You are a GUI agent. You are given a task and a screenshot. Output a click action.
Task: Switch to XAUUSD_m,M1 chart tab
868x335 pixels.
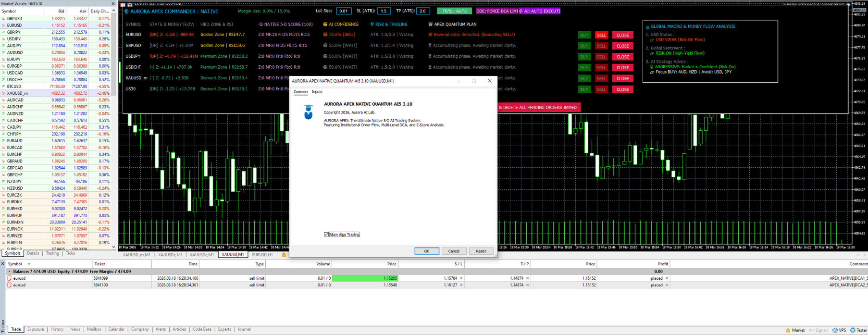(x=136, y=255)
